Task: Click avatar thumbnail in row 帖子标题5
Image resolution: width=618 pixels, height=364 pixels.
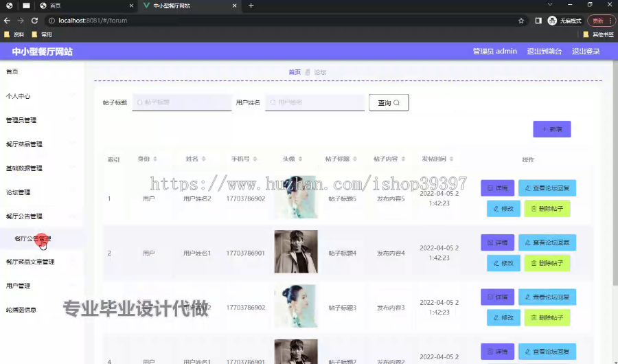Action: (x=296, y=197)
